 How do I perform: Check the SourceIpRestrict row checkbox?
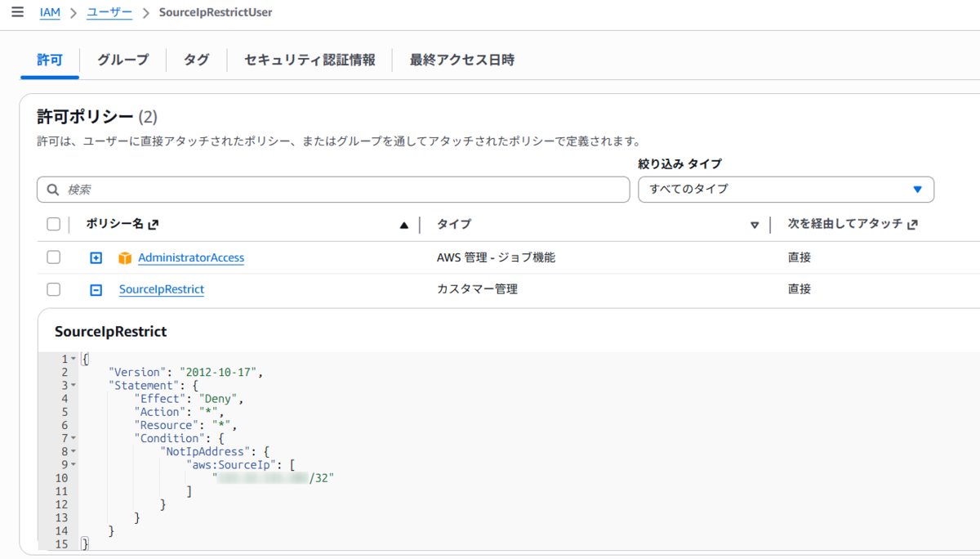tap(54, 289)
